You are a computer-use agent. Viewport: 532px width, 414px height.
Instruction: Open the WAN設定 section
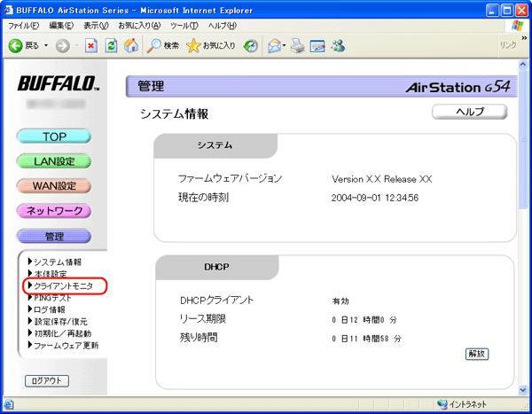pyautogui.click(x=54, y=186)
